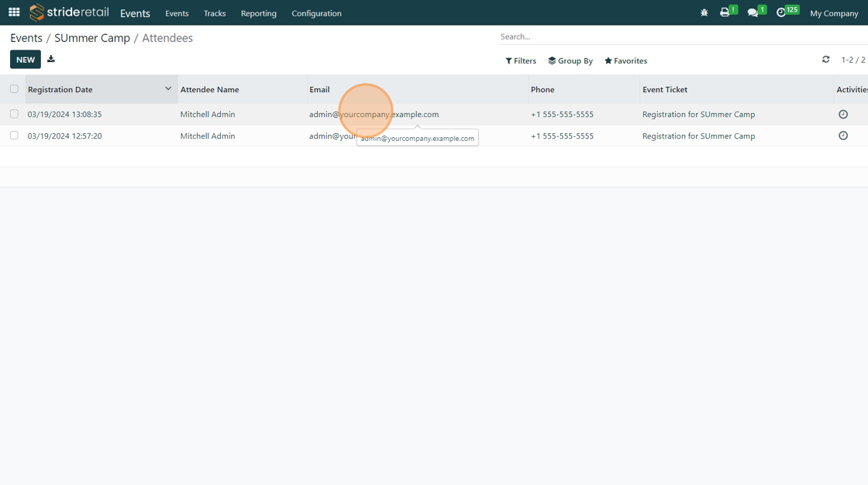Toggle the select-all rows checkbox

(15, 88)
